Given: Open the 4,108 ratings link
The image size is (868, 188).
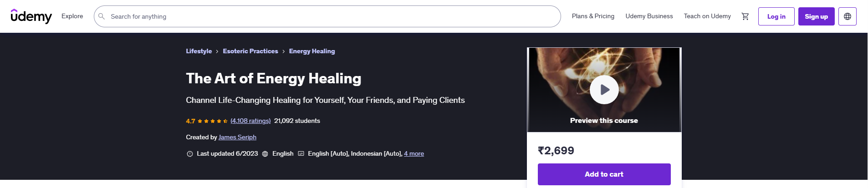Looking at the screenshot, I should click(250, 121).
